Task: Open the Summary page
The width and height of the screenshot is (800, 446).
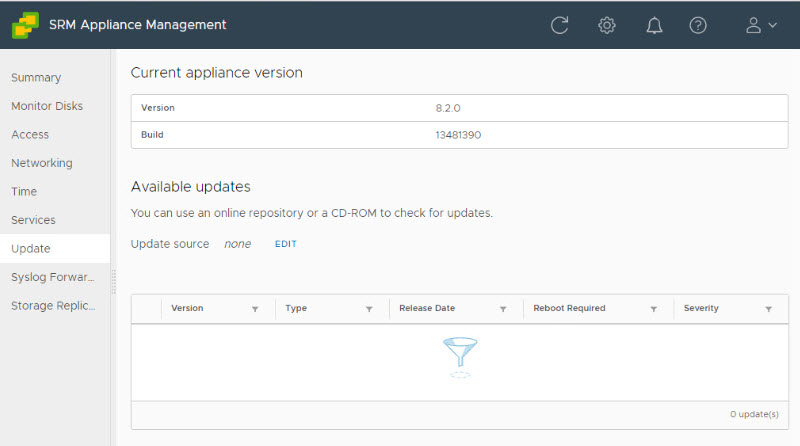Action: tap(36, 77)
